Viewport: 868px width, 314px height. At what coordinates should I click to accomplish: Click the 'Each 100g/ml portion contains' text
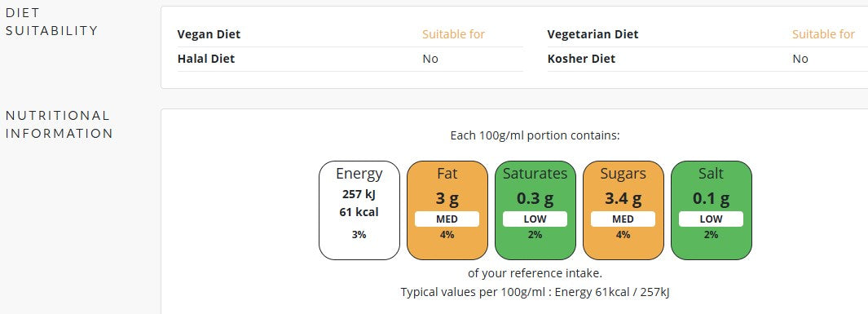pyautogui.click(x=535, y=135)
